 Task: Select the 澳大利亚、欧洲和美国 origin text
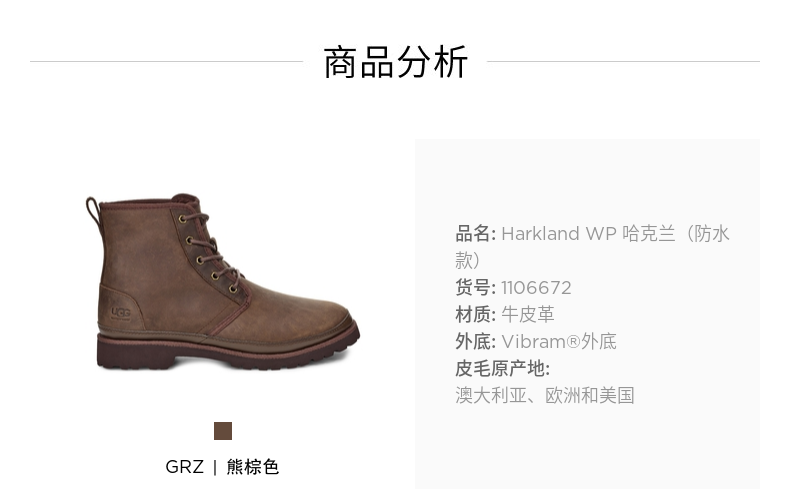[x=545, y=396]
